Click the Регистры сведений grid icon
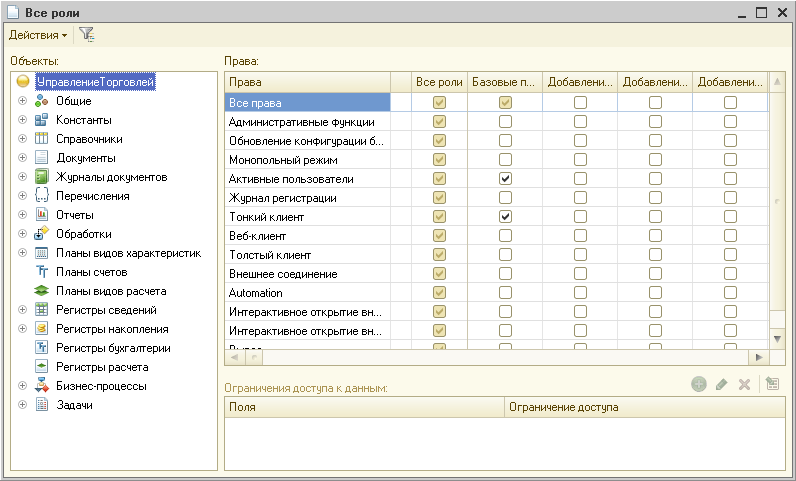This screenshot has height=481, width=796. pos(42,310)
